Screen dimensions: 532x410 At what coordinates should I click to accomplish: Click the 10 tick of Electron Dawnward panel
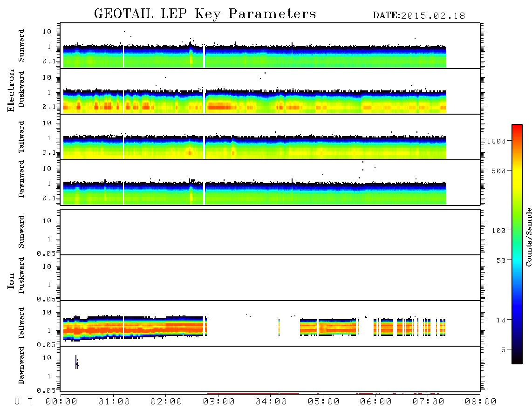coord(47,169)
